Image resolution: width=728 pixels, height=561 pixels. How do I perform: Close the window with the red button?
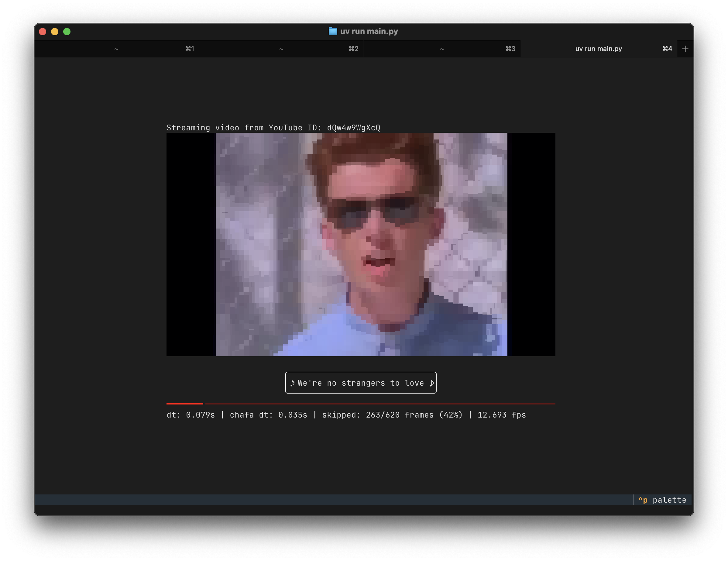click(x=43, y=32)
